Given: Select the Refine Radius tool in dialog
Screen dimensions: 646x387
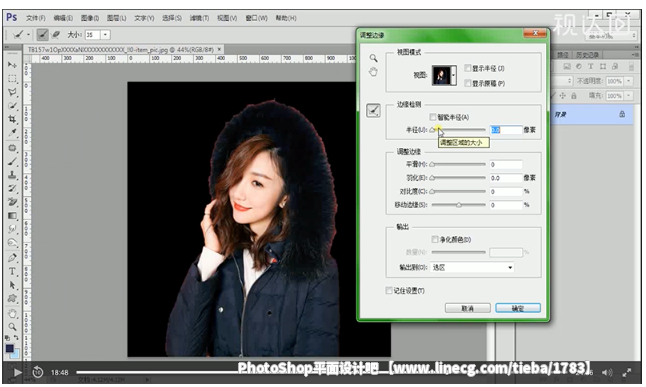Looking at the screenshot, I should click(x=373, y=110).
